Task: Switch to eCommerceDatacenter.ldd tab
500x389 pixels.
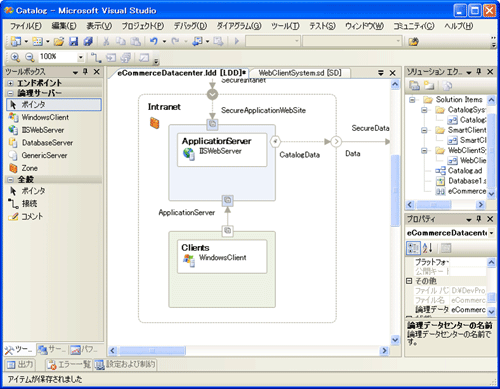Action: (182, 73)
